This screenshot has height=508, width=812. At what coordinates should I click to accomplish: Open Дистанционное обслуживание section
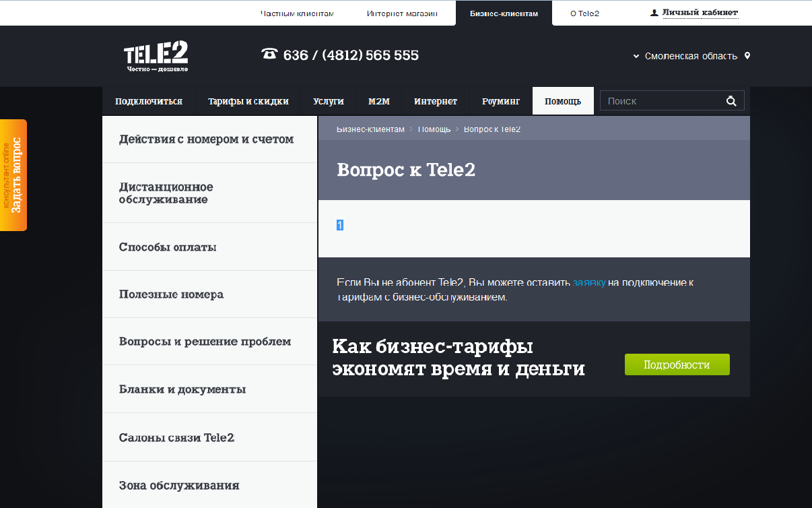click(209, 193)
